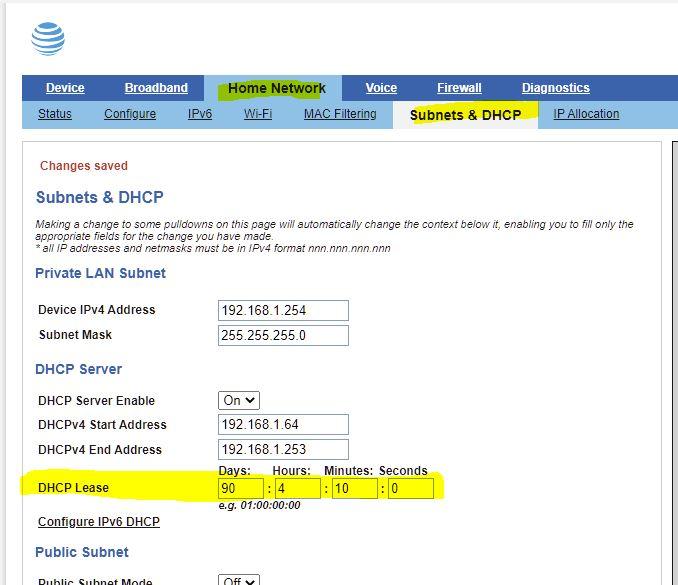The height and width of the screenshot is (585, 678).
Task: Open the Wi-Fi settings sub-tab
Action: pyautogui.click(x=258, y=114)
